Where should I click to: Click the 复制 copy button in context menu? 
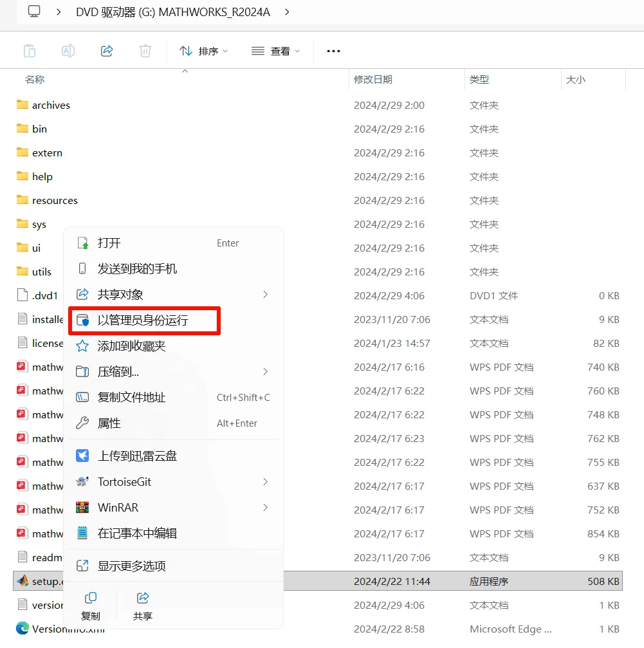[91, 606]
